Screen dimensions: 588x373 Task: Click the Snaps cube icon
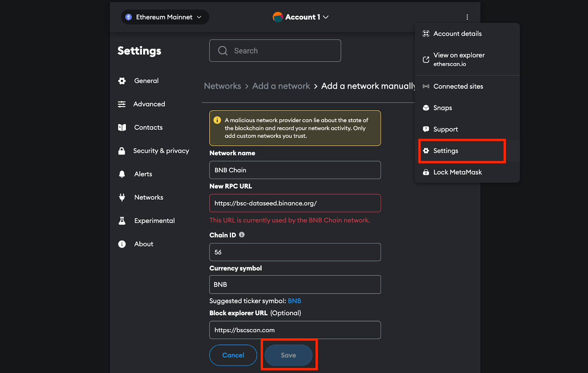coord(426,108)
